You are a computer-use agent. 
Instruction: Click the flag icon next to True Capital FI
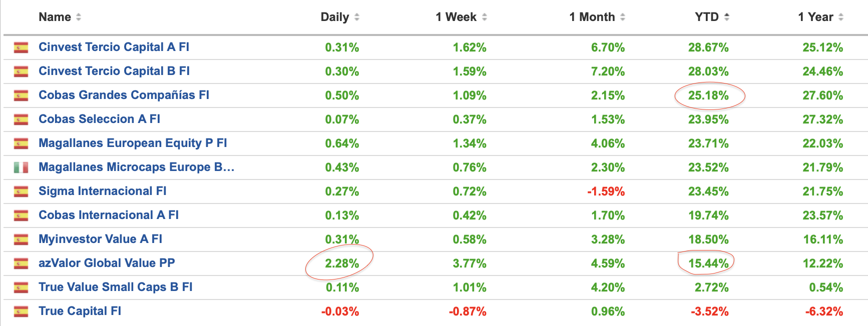[x=21, y=311]
